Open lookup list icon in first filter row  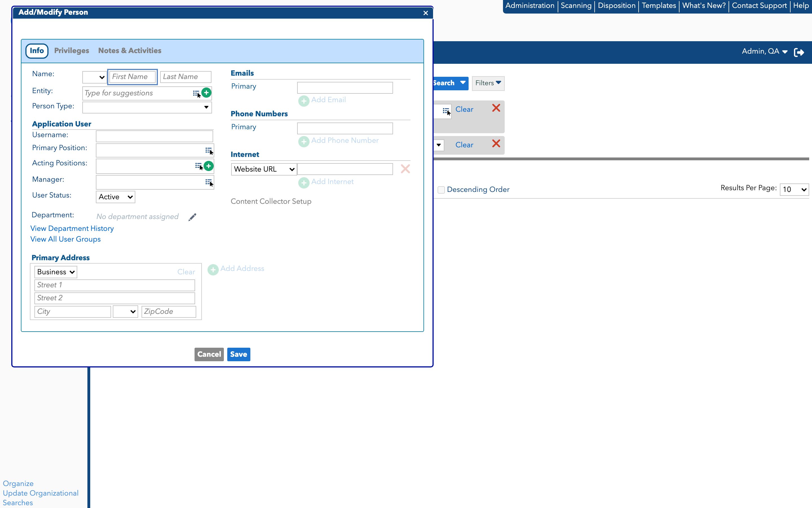(x=447, y=111)
